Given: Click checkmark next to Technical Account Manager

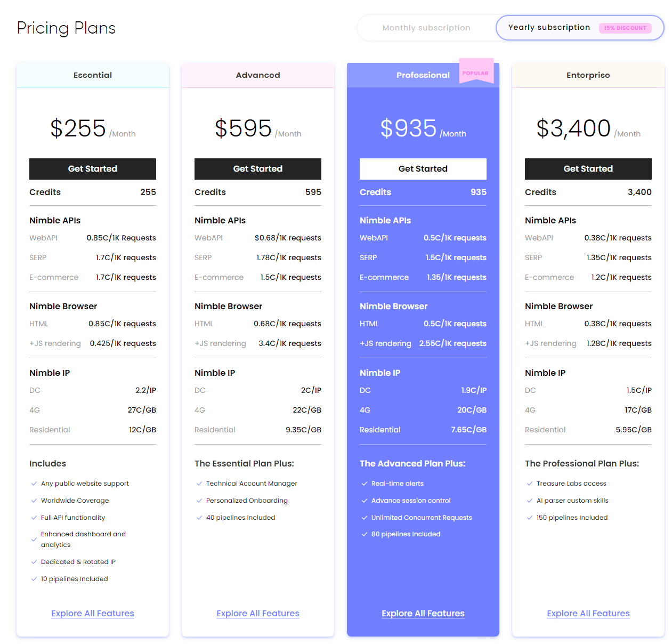Looking at the screenshot, I should pos(199,484).
